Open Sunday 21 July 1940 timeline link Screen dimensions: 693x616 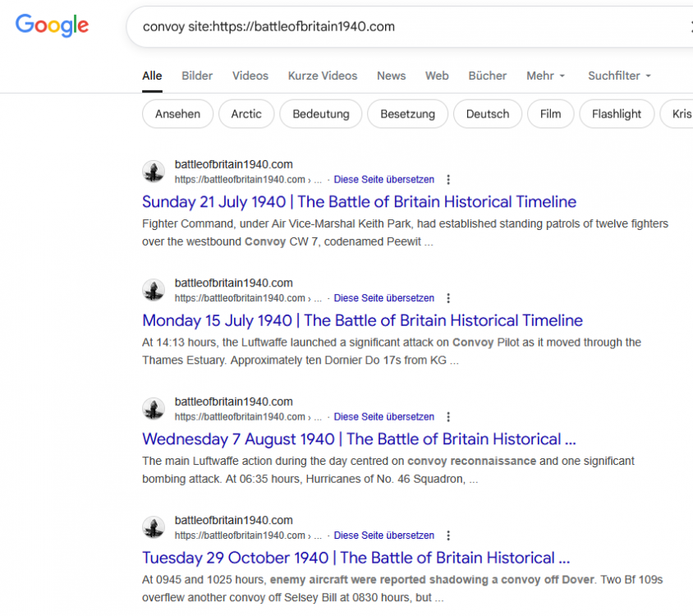pos(359,202)
